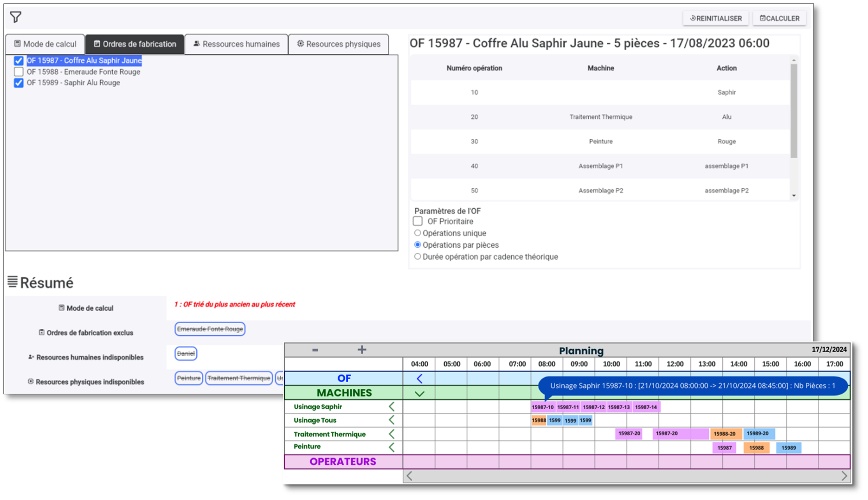Click the Daniel unavailable chip

click(x=186, y=354)
